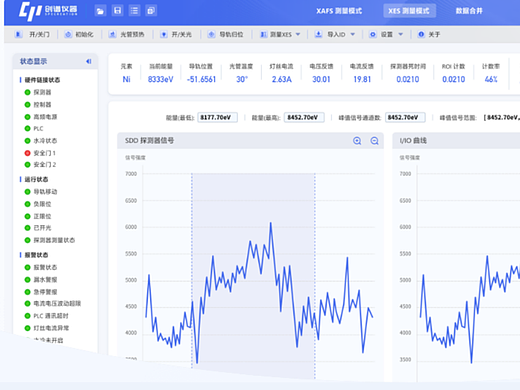Select the XES 测量模式 tab
Image resolution: width=520 pixels, height=390 pixels.
coord(409,11)
